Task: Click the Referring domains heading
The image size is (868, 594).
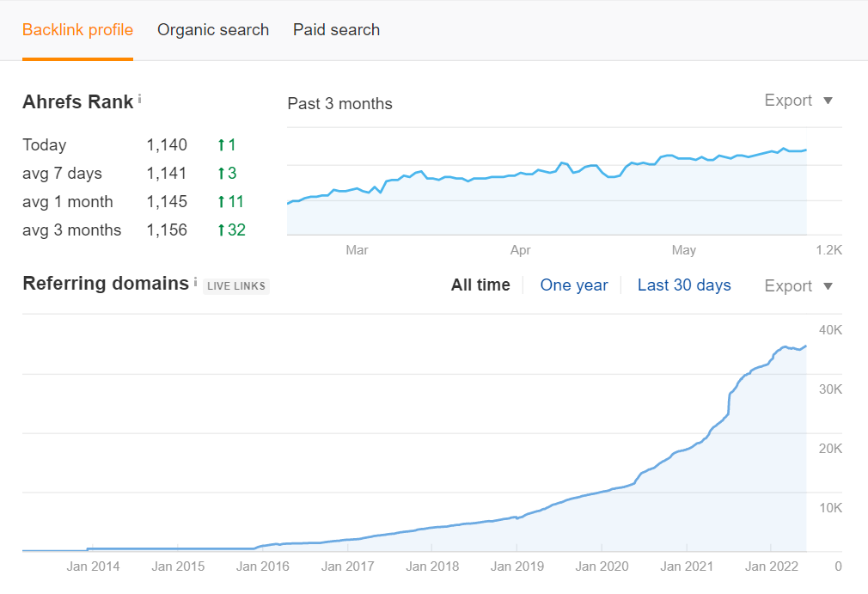Action: 105,284
